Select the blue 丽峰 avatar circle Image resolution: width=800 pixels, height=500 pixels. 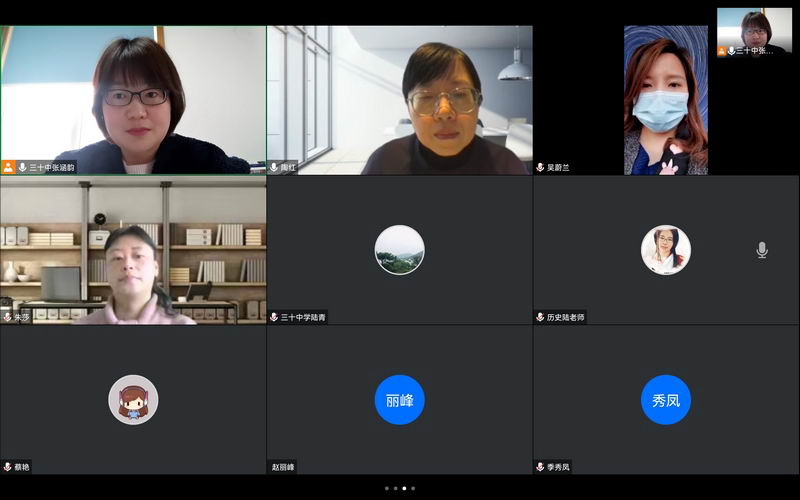click(400, 400)
